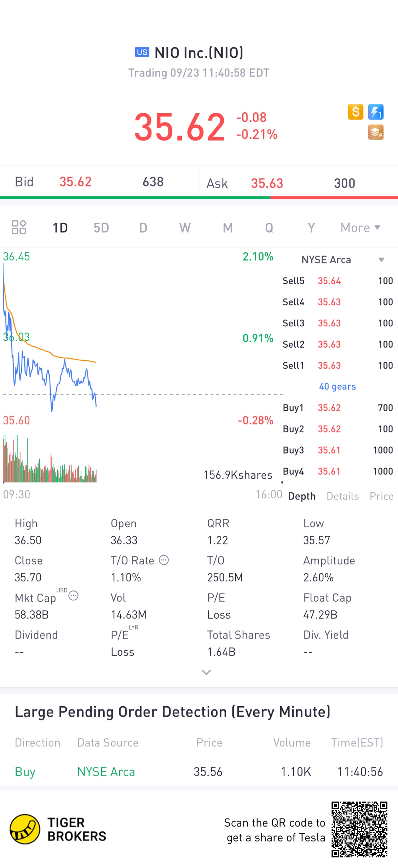Image resolution: width=398 pixels, height=868 pixels.
Task: Choose the W weekly chart period
Action: tap(185, 228)
